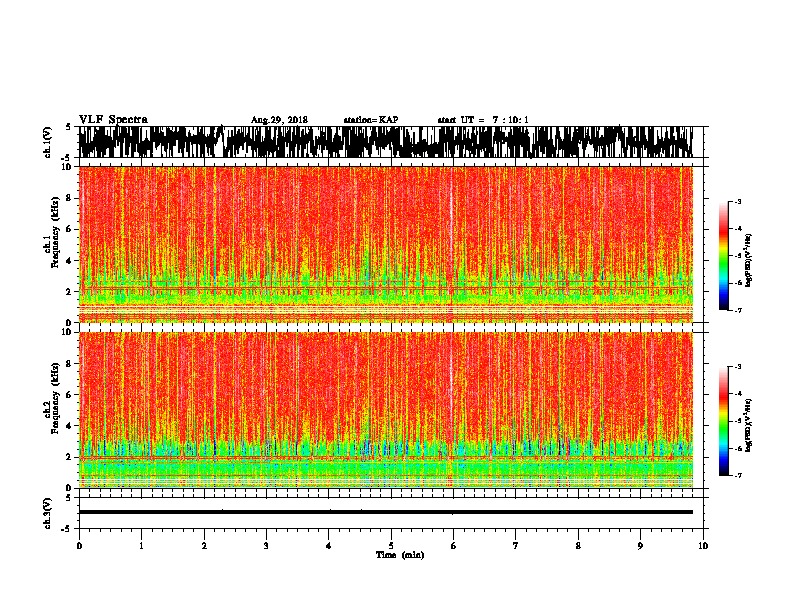Click the 8 kHz tick on ch.2 spectrogram

click(70, 363)
